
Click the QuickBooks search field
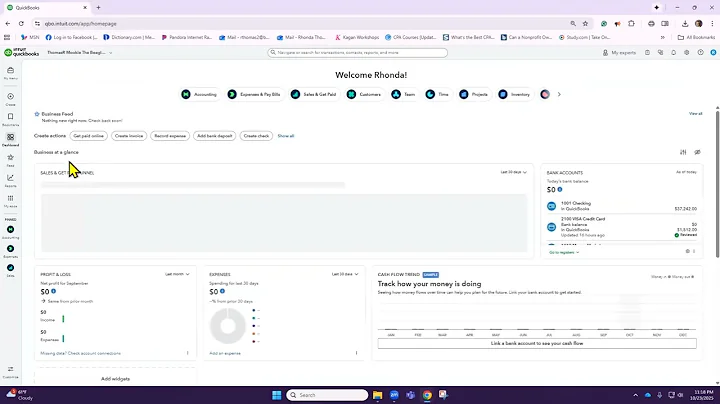pos(357,53)
